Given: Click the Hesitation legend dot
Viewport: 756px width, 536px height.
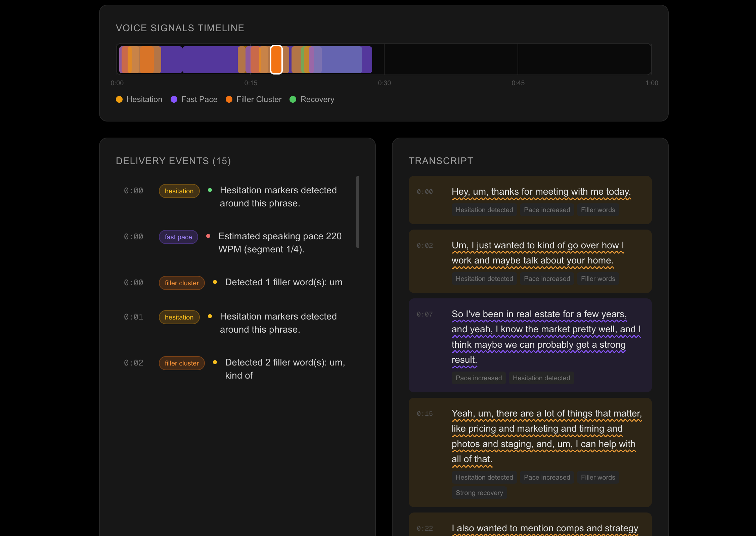Looking at the screenshot, I should 119,99.
